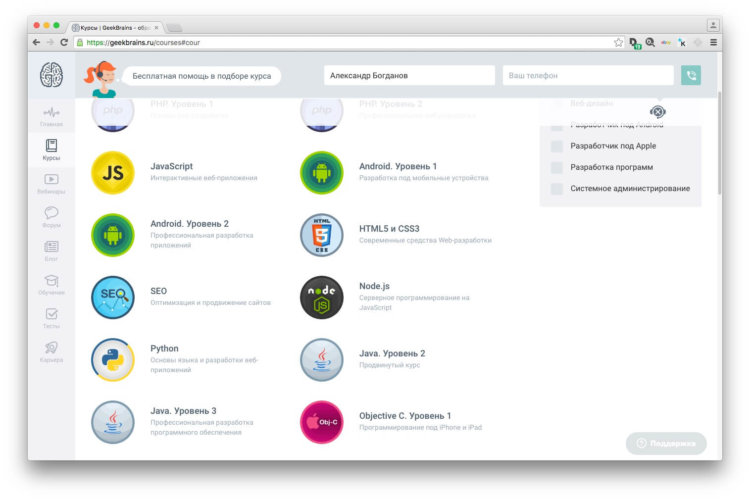Click the browser address bar URL
Image resolution: width=750 pixels, height=500 pixels.
click(143, 42)
